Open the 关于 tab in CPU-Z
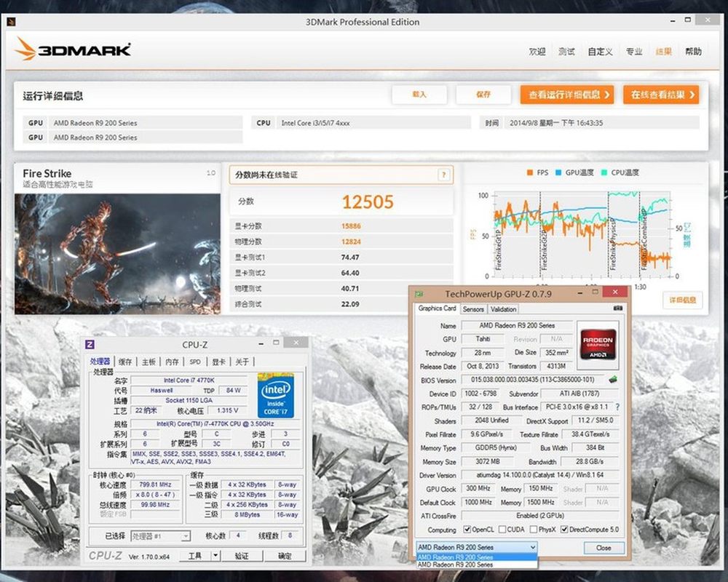Image resolution: width=728 pixels, height=582 pixels. pos(242,362)
